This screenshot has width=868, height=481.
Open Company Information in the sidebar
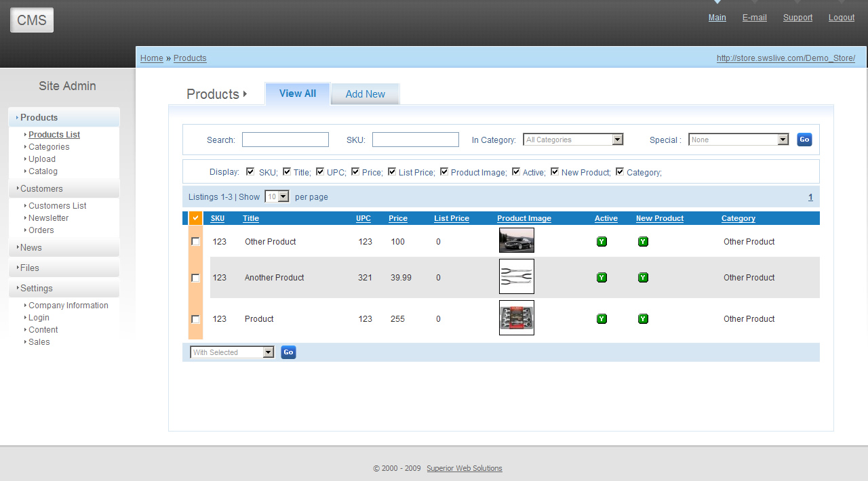(x=68, y=306)
